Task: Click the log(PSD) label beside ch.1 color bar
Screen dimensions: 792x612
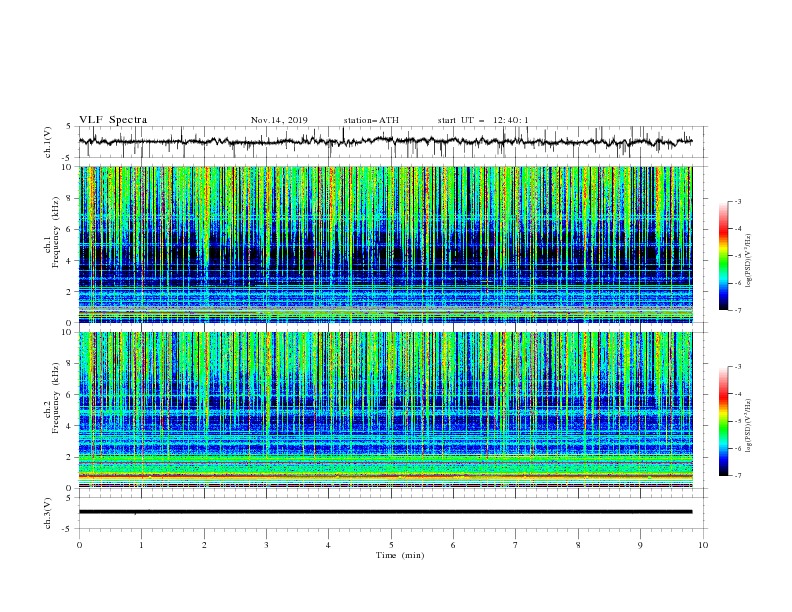Action: point(748,261)
